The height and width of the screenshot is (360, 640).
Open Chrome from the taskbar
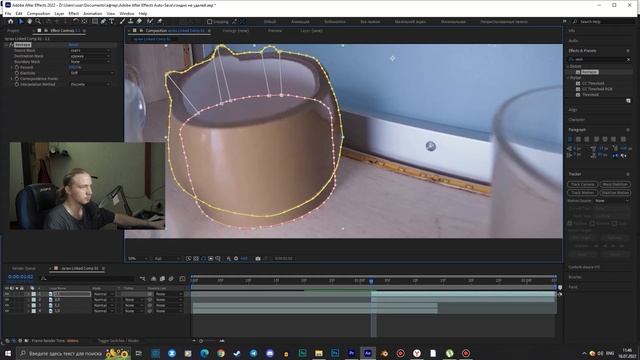tap(220, 353)
